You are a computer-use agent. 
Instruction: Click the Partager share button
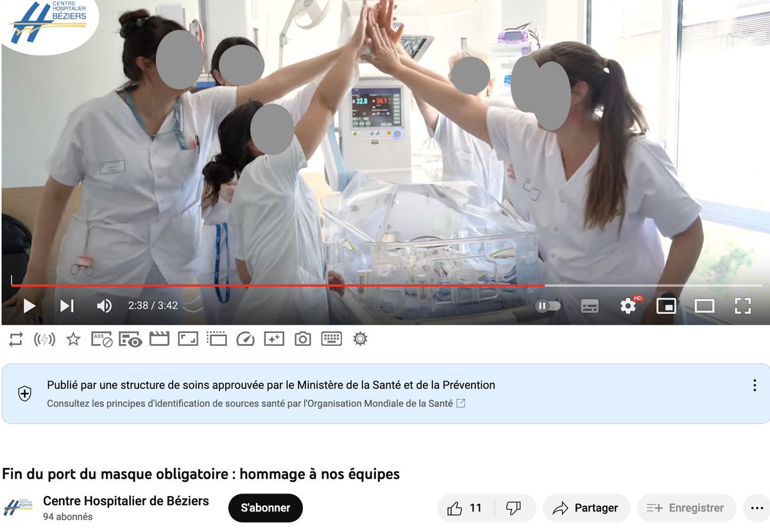586,508
